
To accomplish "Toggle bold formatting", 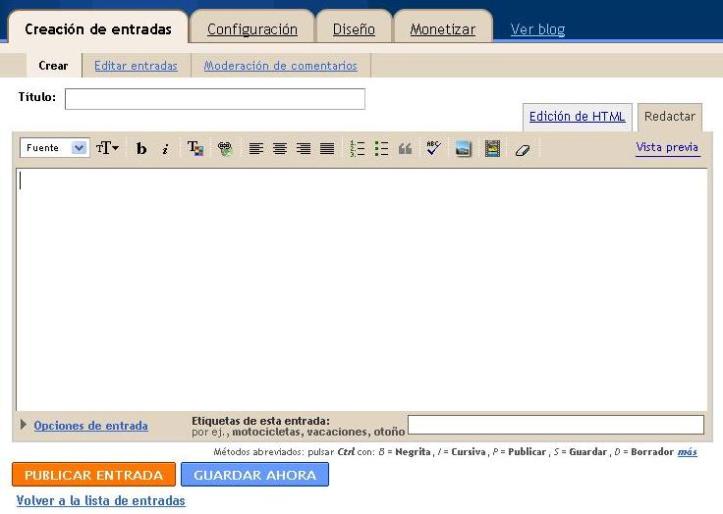I will point(141,148).
